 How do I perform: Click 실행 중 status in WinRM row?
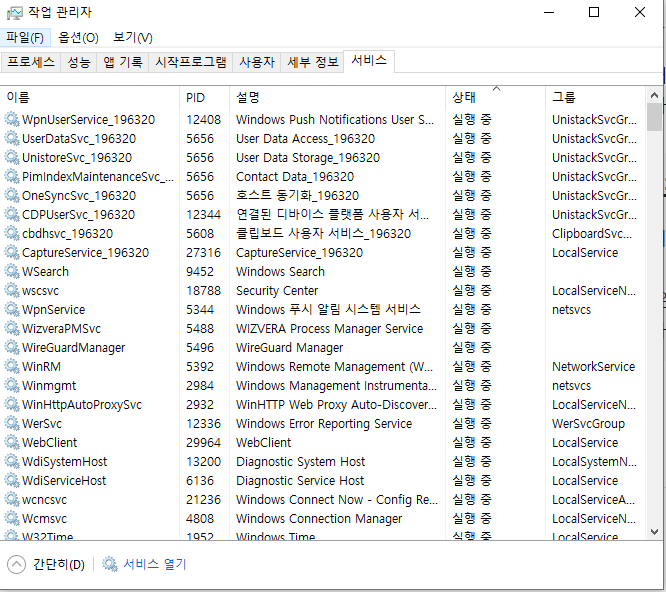pyautogui.click(x=472, y=366)
